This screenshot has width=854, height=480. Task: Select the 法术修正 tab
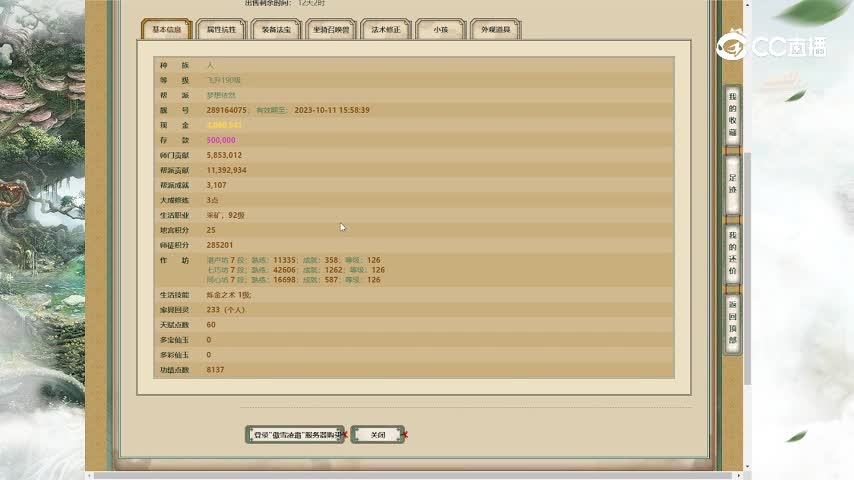pos(386,30)
